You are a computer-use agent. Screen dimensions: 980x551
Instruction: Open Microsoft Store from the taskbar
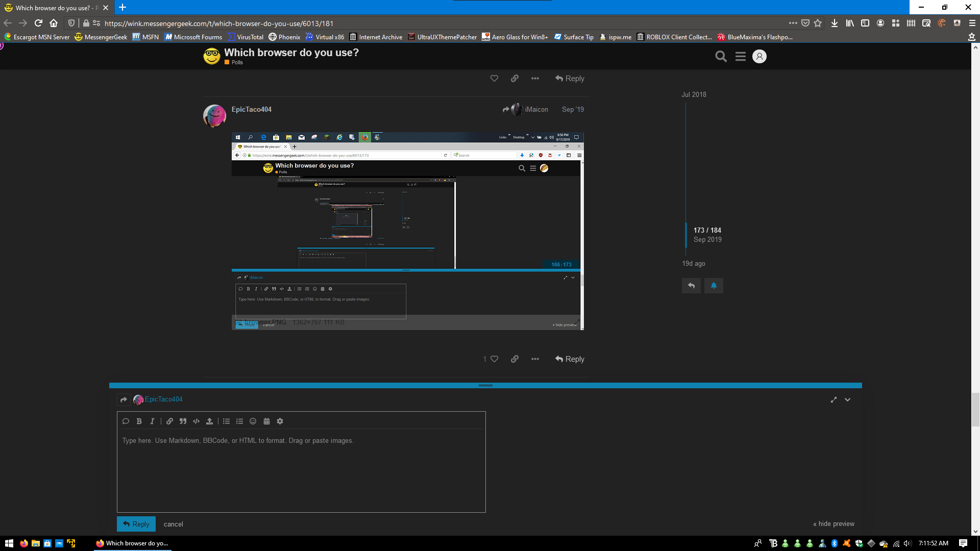(47, 543)
